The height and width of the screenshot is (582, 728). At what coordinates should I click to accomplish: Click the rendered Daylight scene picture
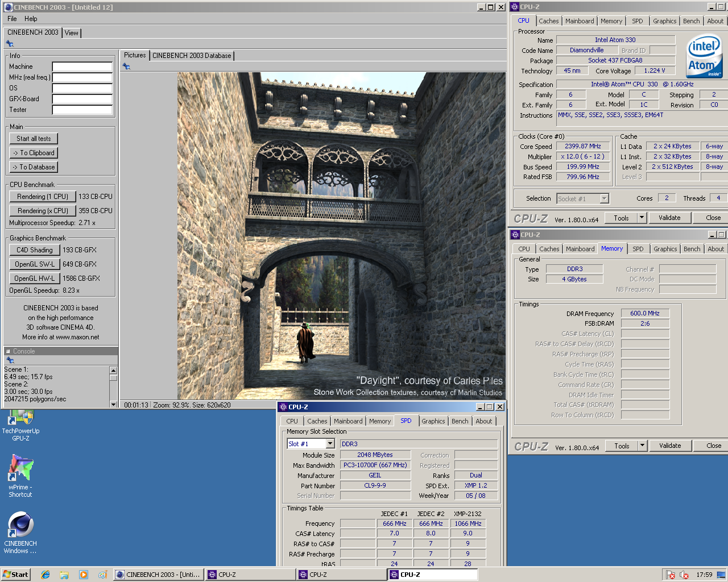pyautogui.click(x=341, y=236)
